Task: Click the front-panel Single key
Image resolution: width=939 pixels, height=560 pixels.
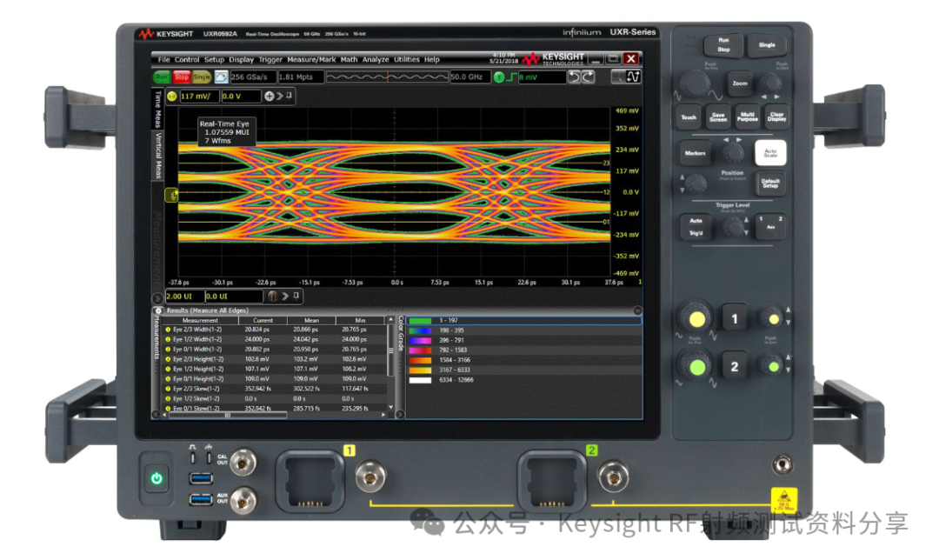Action: point(767,45)
